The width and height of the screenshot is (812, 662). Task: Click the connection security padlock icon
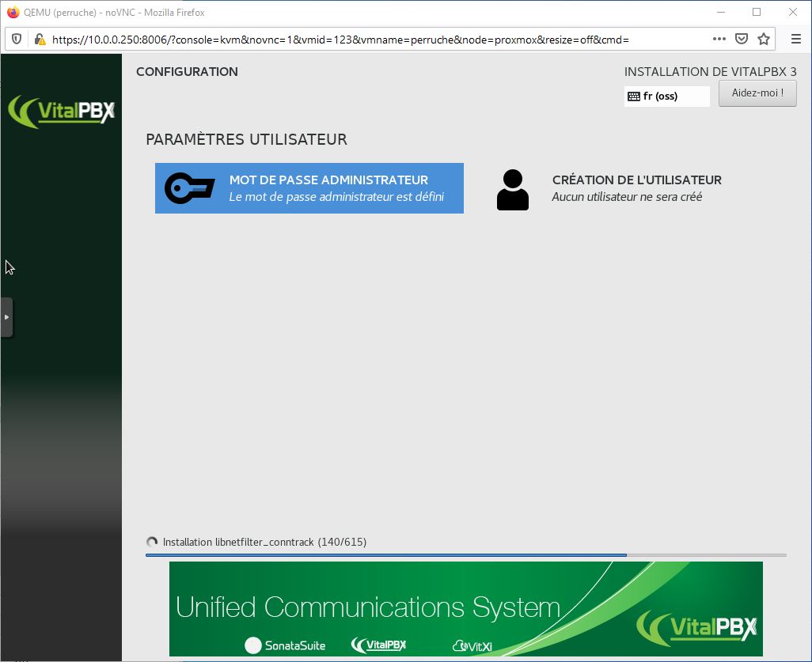(40, 40)
